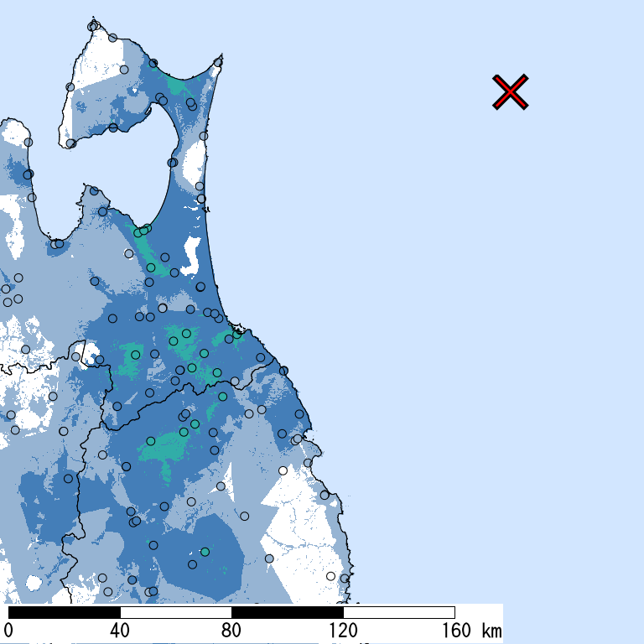Click the "0" label on the scale bar

pyautogui.click(x=8, y=631)
